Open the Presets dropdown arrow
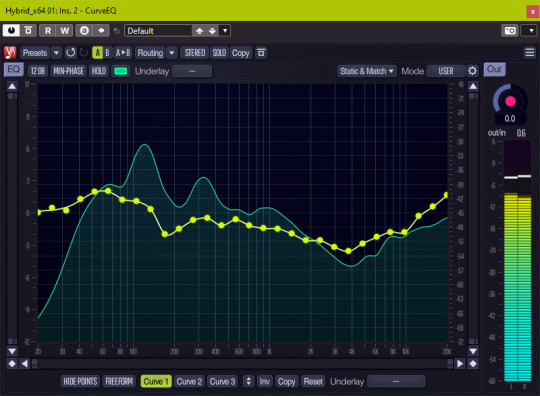Image resolution: width=540 pixels, height=396 pixels. coord(56,53)
